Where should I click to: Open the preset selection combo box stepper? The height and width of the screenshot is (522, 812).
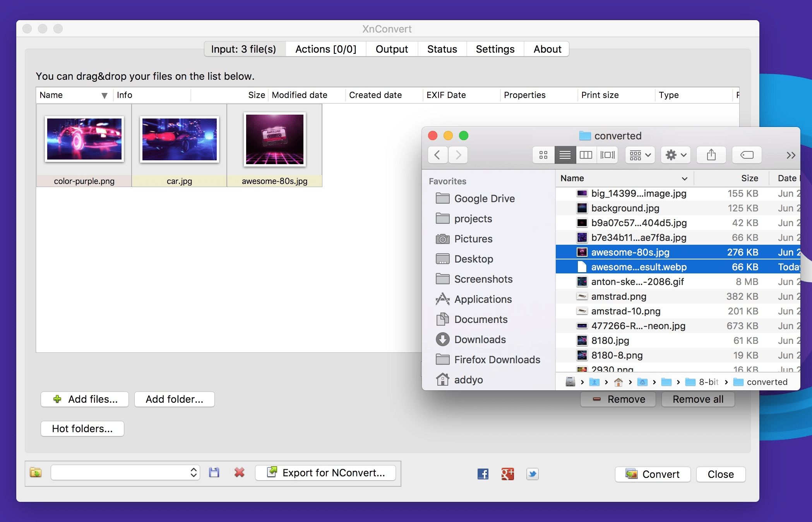[x=193, y=473]
